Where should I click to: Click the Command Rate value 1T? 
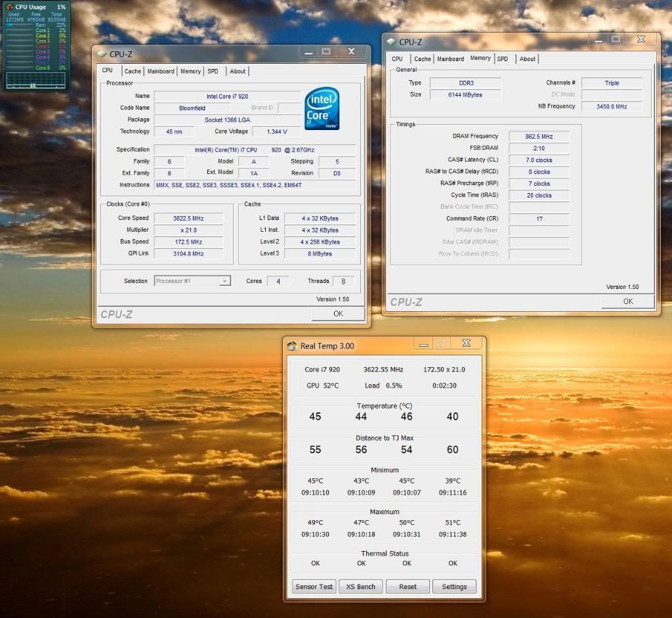click(539, 219)
